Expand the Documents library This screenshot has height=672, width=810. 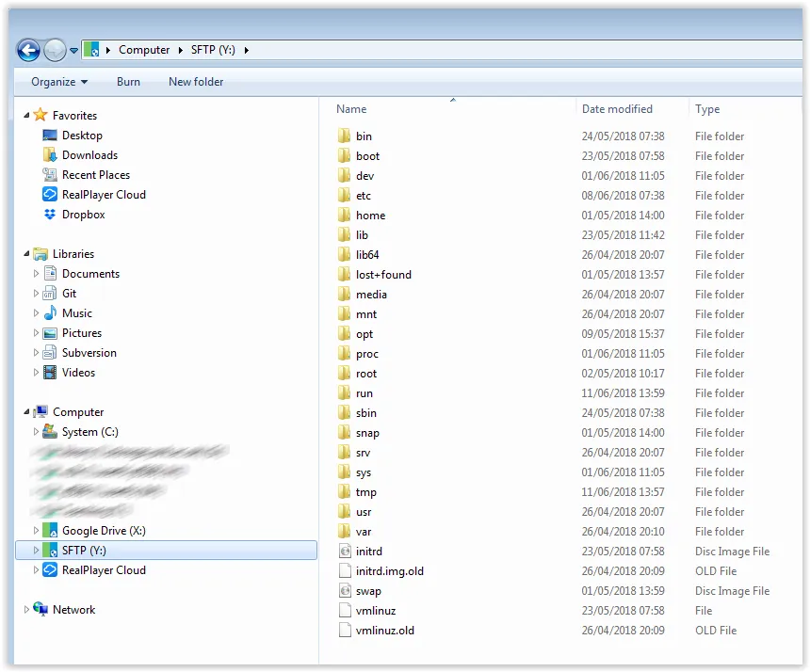tap(36, 273)
